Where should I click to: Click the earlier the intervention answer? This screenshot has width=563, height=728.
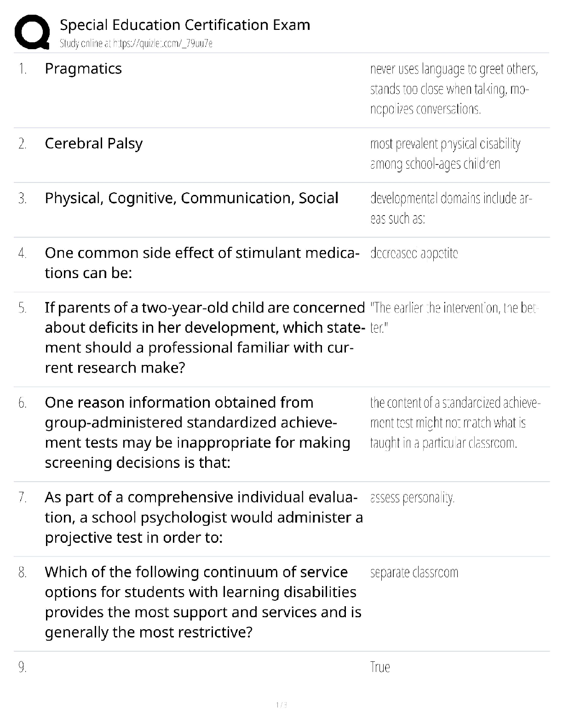(453, 318)
